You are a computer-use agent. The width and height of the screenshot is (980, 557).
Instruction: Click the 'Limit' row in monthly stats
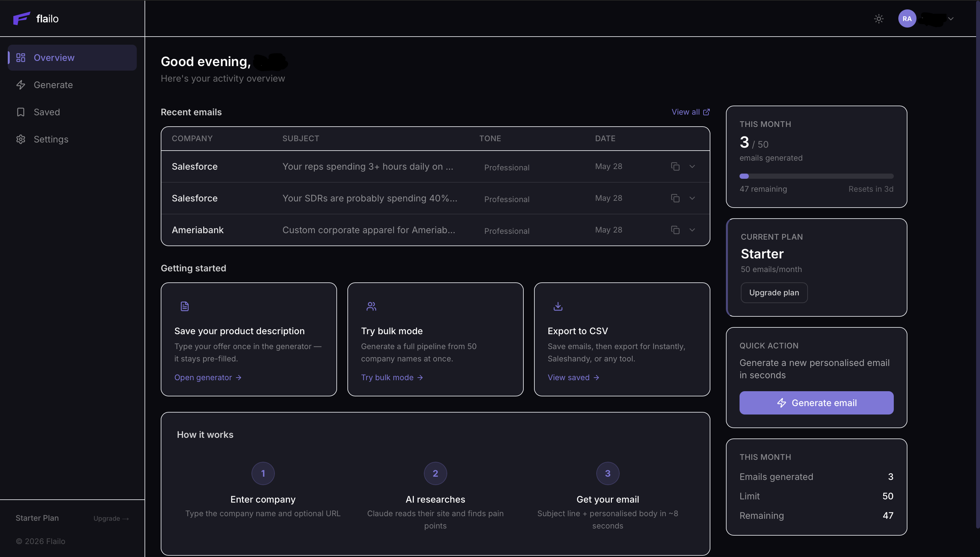[x=816, y=496]
